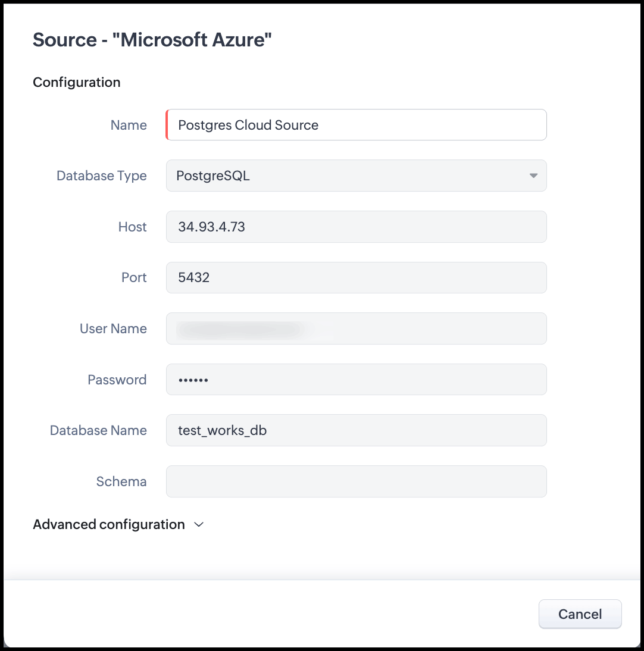Image resolution: width=644 pixels, height=651 pixels.
Task: Click the Configuration section label
Action: 77,82
